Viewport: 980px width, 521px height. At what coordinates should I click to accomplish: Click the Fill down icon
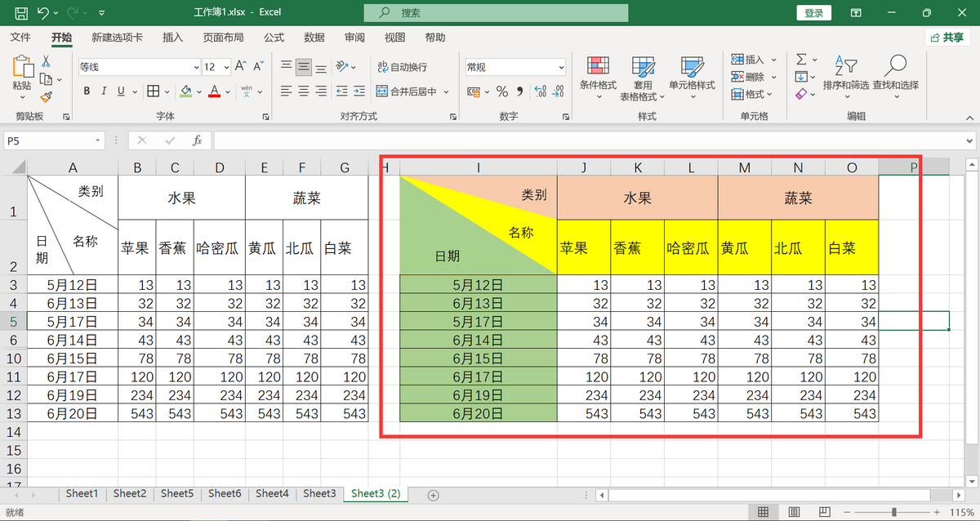pos(801,77)
